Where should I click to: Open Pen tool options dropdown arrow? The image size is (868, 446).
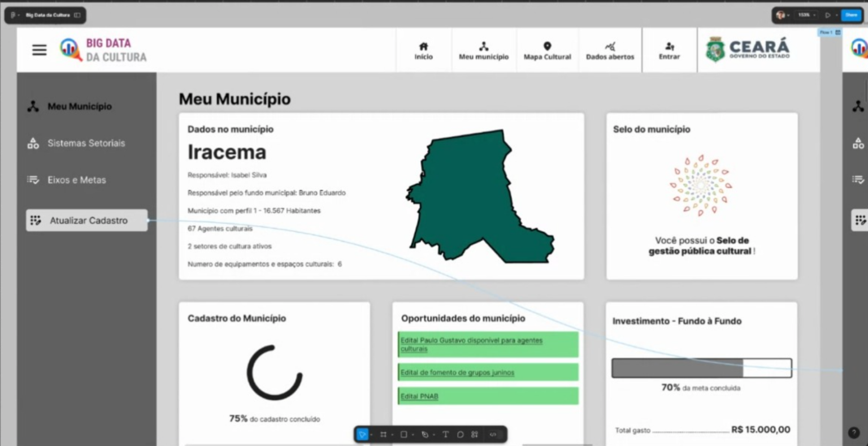tap(433, 435)
